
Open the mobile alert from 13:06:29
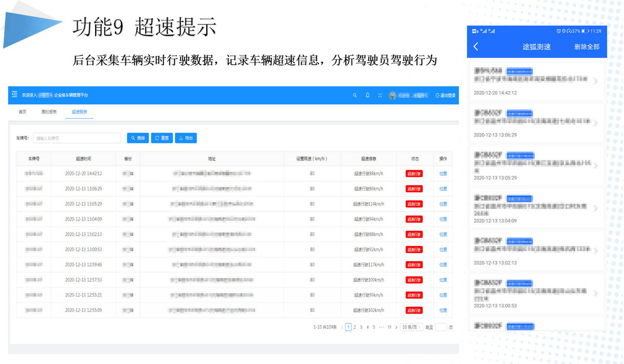(x=536, y=123)
